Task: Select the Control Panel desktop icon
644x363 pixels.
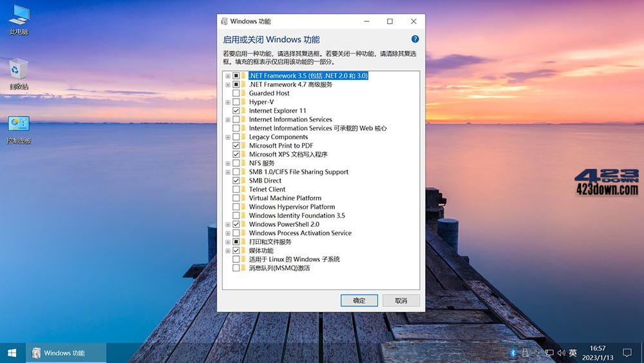Action: pyautogui.click(x=19, y=130)
